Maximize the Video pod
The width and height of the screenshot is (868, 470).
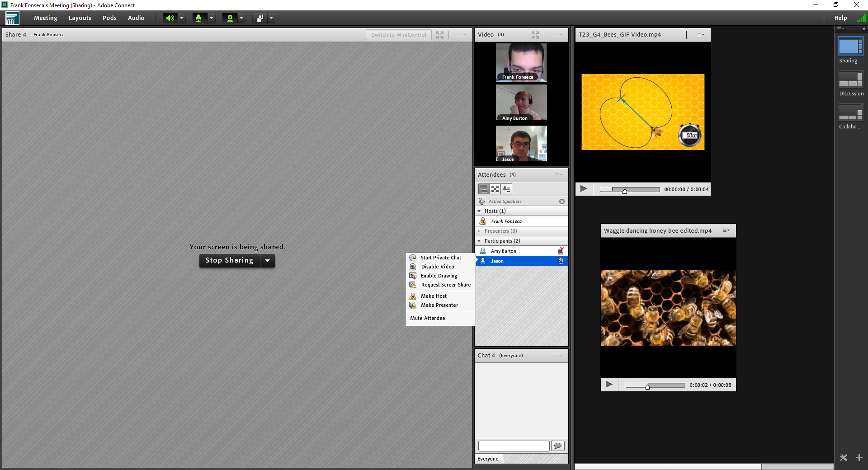tap(535, 35)
